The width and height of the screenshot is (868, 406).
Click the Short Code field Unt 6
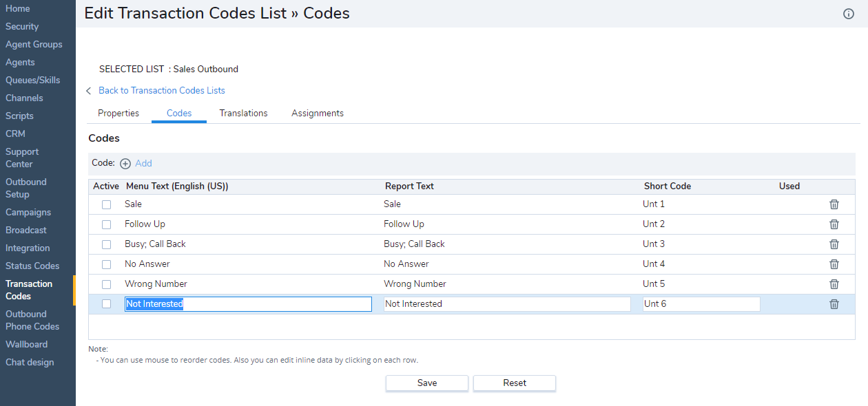click(x=701, y=304)
